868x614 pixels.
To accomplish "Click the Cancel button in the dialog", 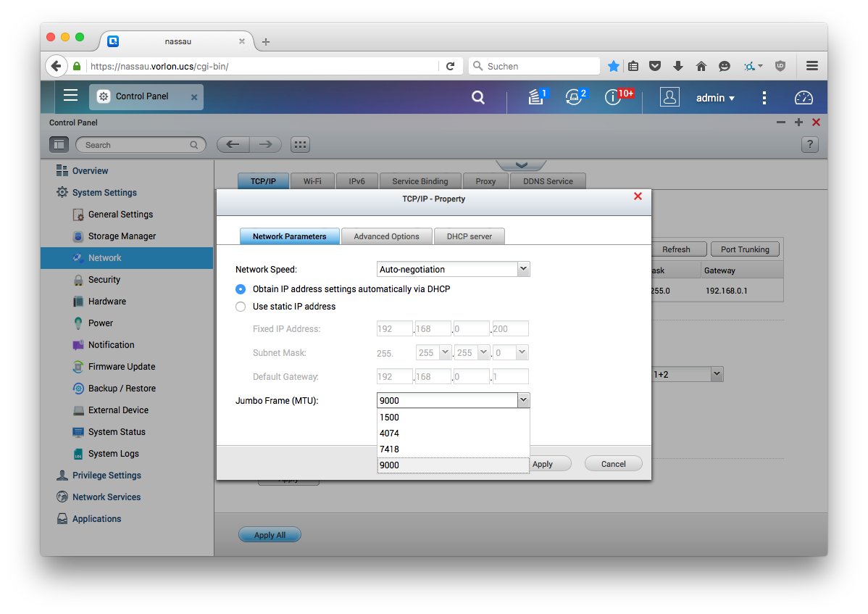I will point(613,464).
